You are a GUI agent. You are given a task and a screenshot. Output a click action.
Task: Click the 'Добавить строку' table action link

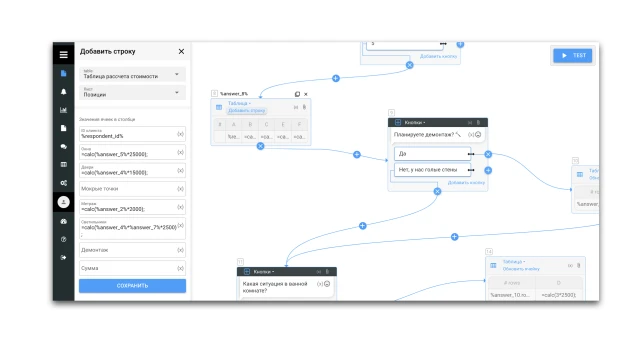(x=247, y=111)
